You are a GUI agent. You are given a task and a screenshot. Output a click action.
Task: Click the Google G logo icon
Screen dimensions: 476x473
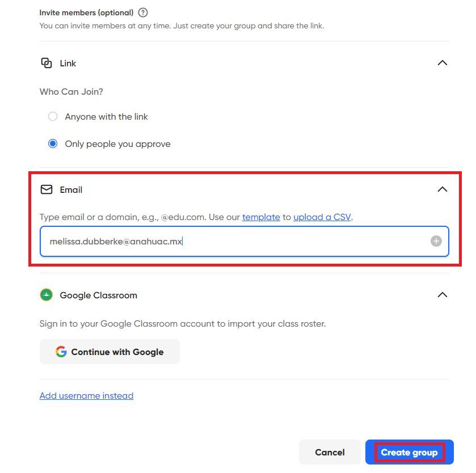click(x=61, y=352)
